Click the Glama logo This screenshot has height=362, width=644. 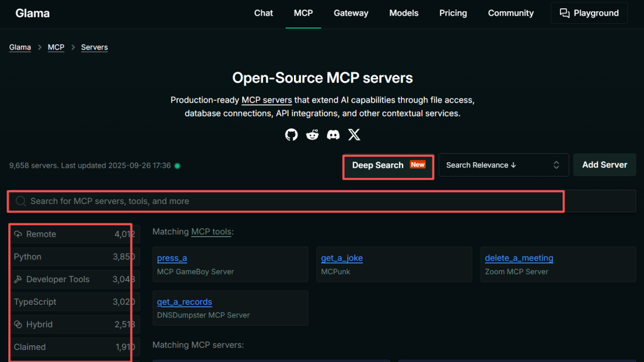[x=32, y=13]
